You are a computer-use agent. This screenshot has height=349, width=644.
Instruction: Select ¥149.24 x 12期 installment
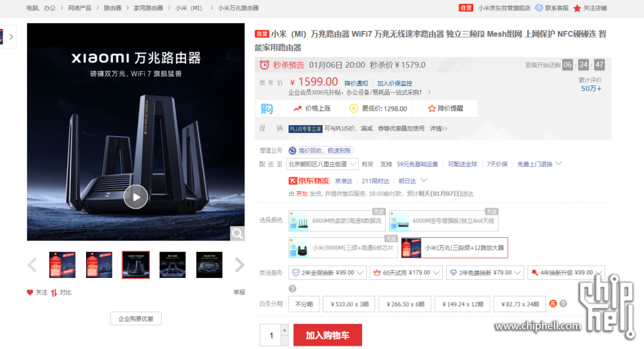pos(463,304)
